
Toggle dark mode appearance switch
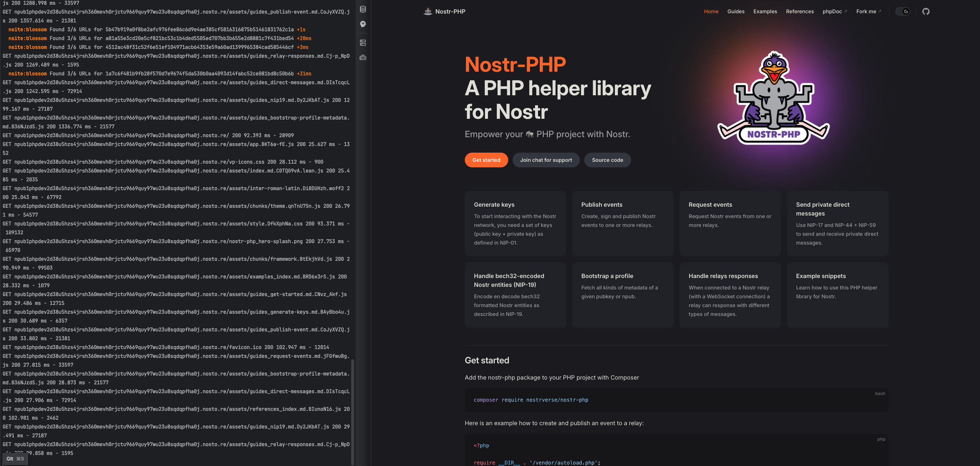click(x=903, y=11)
